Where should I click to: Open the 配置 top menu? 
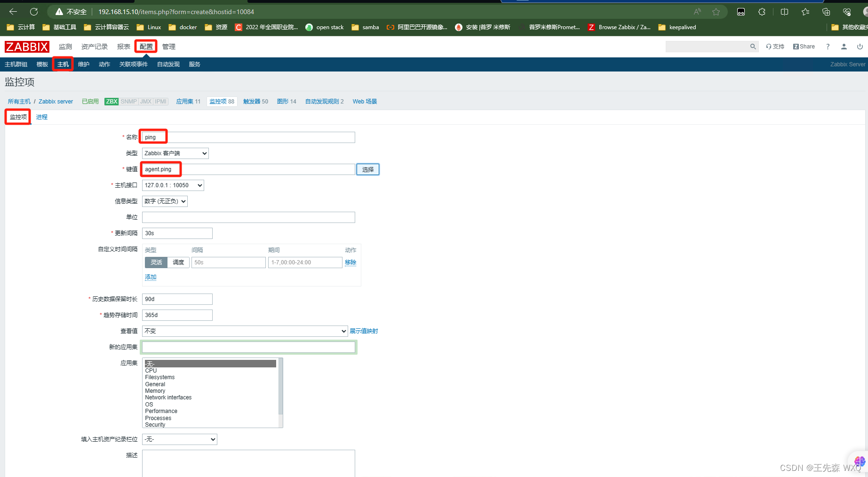click(x=146, y=47)
